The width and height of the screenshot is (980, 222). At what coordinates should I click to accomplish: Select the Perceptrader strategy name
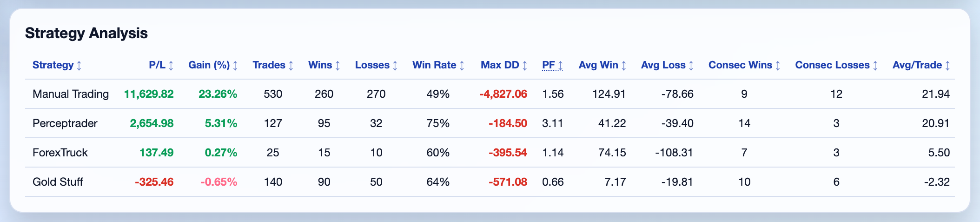pos(65,123)
